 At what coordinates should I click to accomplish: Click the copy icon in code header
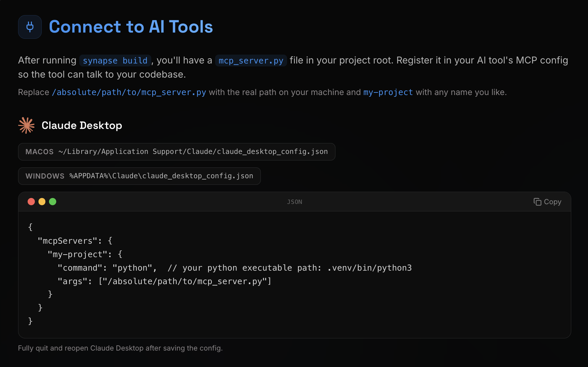tap(537, 202)
